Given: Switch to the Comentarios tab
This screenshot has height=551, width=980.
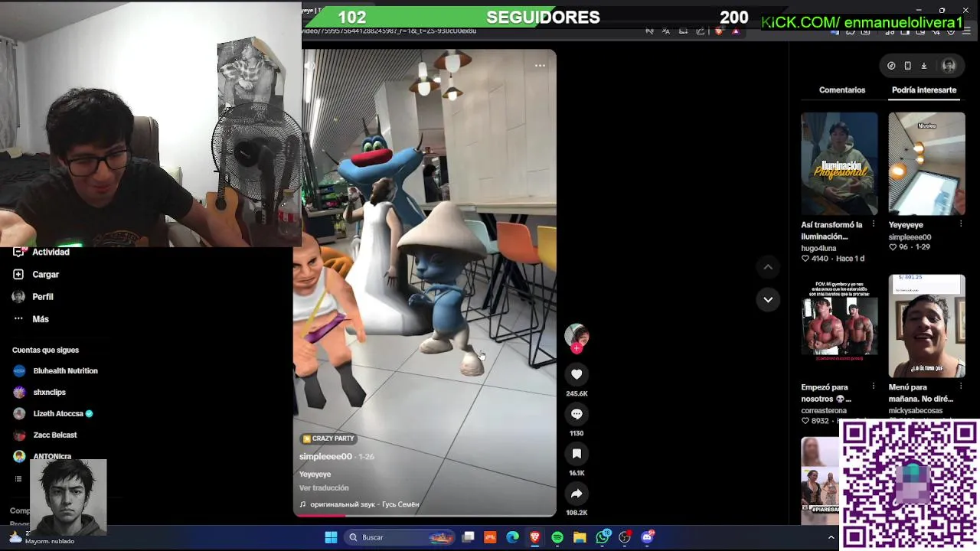Looking at the screenshot, I should [x=842, y=90].
